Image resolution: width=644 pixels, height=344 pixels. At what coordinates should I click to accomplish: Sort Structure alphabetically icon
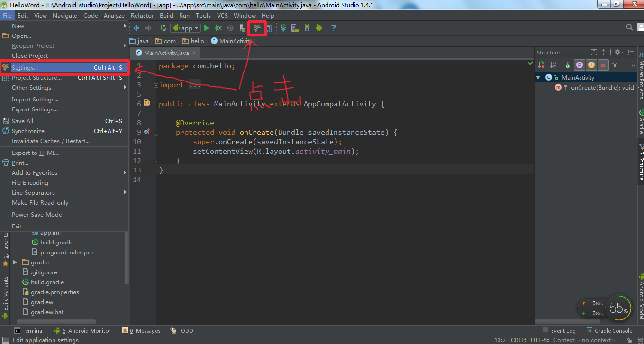pyautogui.click(x=553, y=65)
